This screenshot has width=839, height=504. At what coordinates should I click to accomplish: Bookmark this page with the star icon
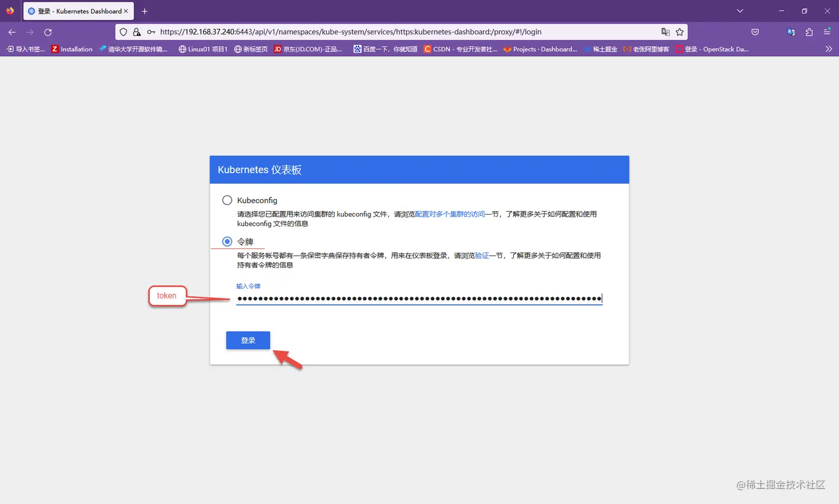[680, 32]
